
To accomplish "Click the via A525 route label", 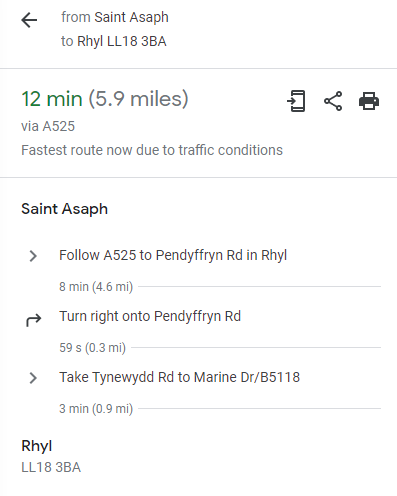I will click(x=48, y=126).
